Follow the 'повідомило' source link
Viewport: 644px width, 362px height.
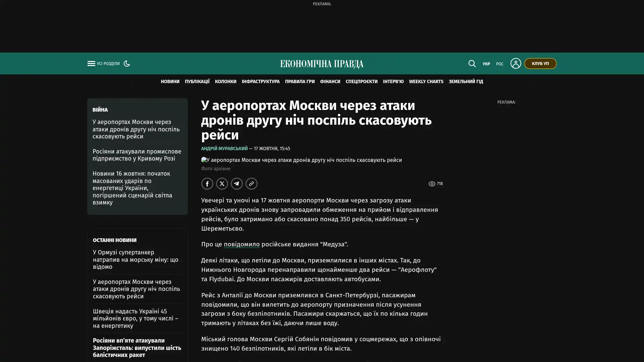tap(242, 244)
